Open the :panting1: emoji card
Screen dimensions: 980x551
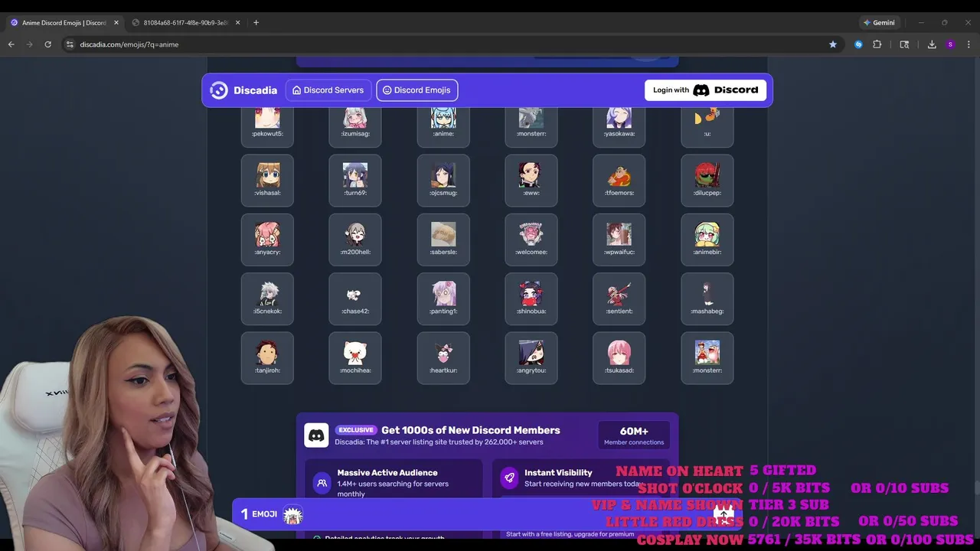pos(443,298)
